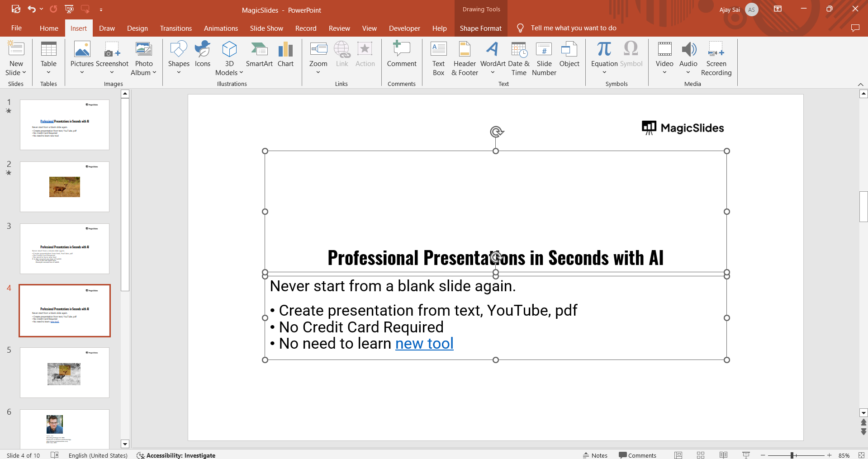Open the Photo Album tool
Screen dimensions: 868x459
point(144,58)
